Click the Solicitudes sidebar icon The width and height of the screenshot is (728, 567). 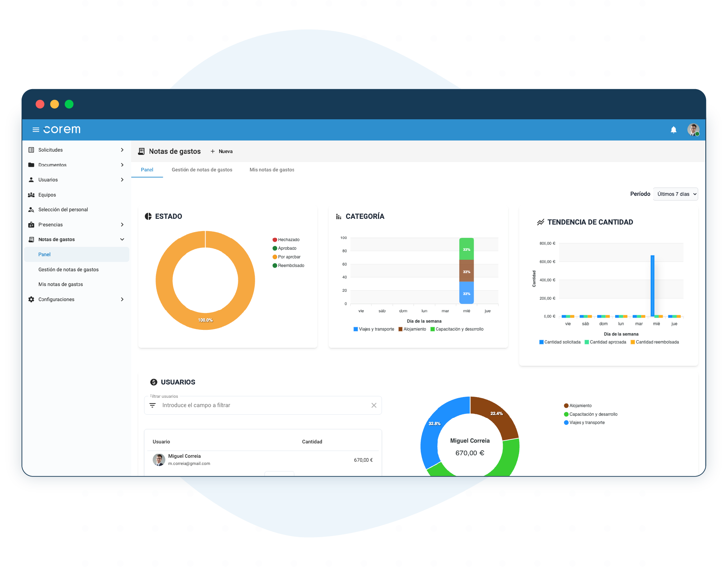31,150
